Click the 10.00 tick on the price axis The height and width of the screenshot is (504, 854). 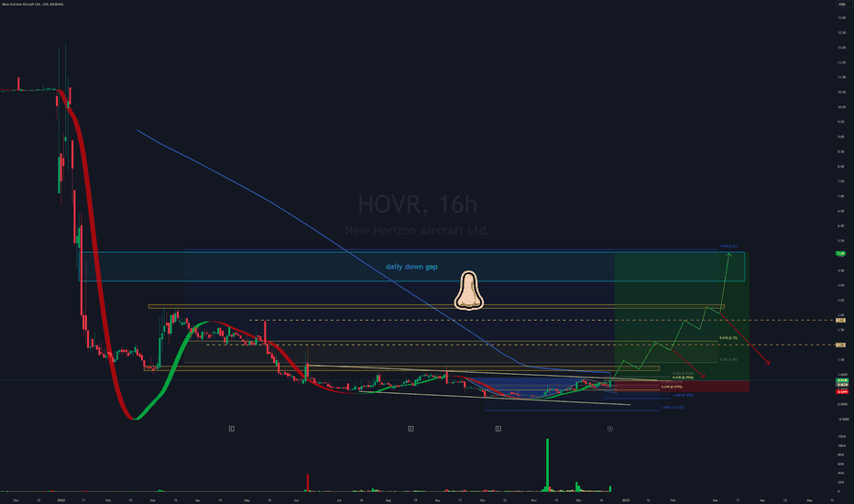click(842, 107)
